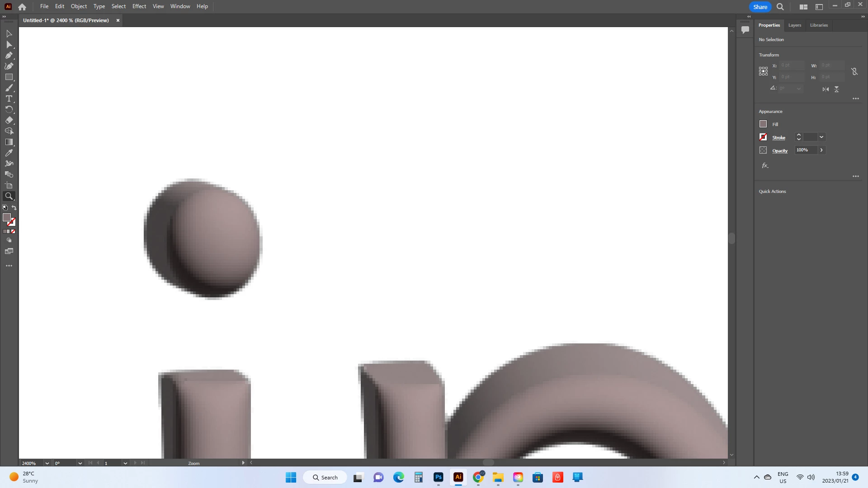The width and height of the screenshot is (868, 488).
Task: Reset to default fill and stroke
Action: click(5, 207)
